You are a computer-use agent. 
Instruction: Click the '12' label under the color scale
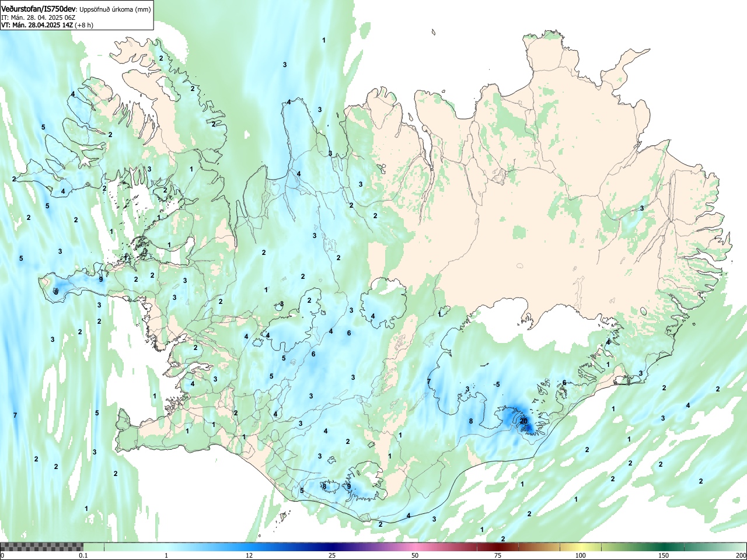(x=249, y=555)
